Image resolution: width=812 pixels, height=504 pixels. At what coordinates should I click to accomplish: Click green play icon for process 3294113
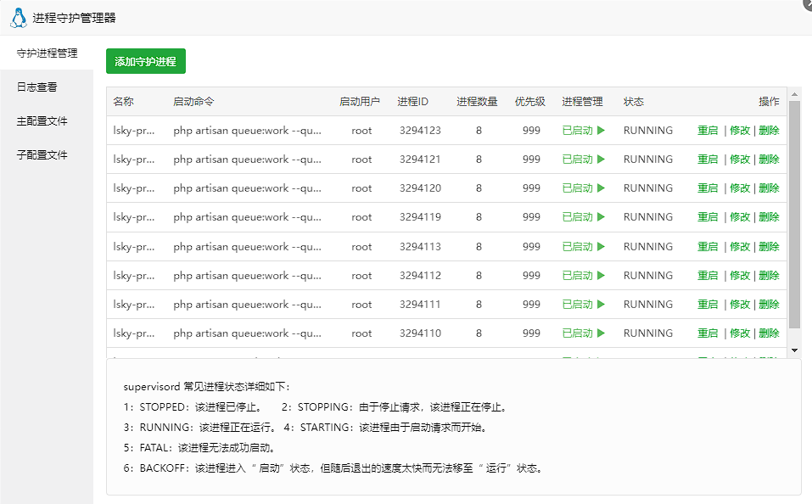pyautogui.click(x=601, y=247)
